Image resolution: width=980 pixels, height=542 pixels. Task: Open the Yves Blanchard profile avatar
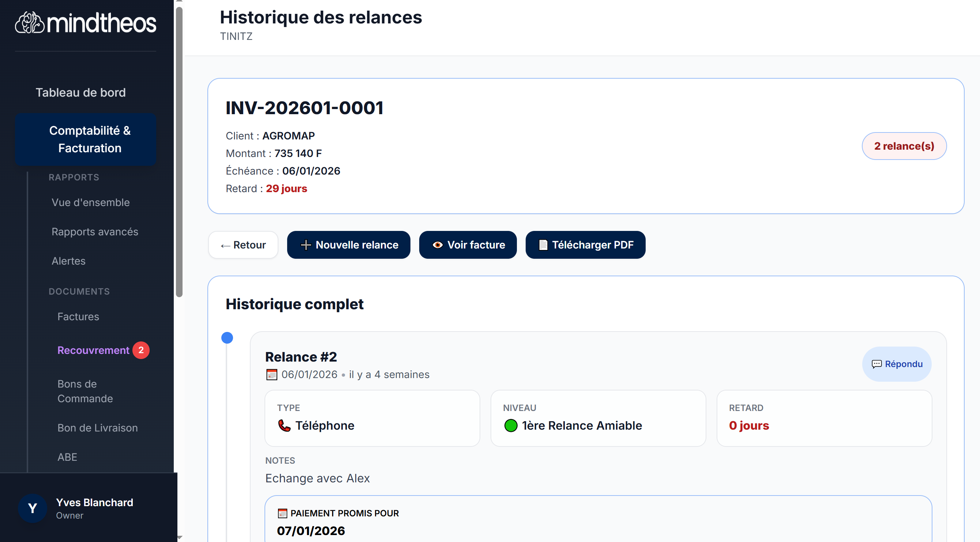coord(32,508)
